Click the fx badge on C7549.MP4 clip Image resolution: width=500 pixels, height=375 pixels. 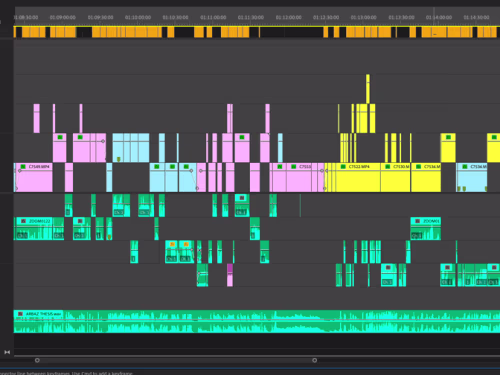tap(23, 166)
